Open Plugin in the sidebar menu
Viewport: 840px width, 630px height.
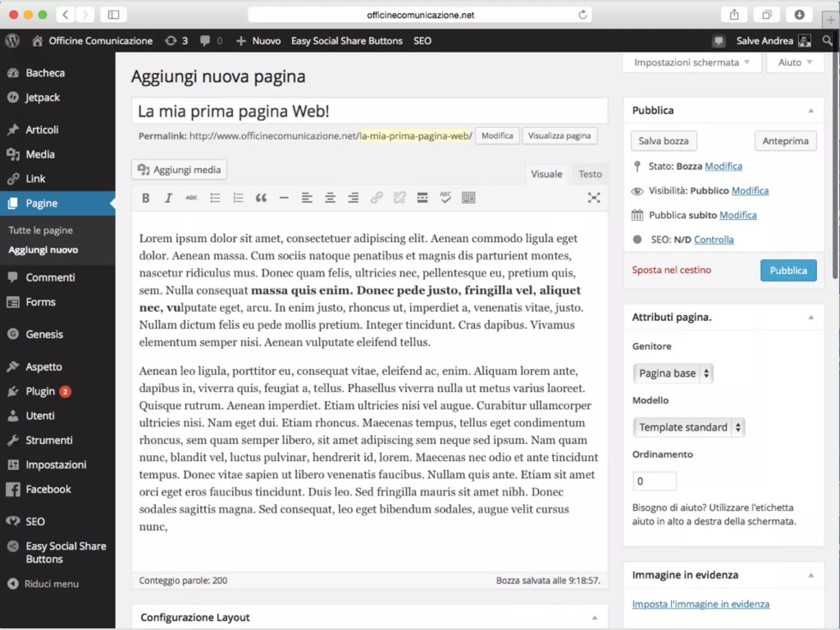pos(40,391)
